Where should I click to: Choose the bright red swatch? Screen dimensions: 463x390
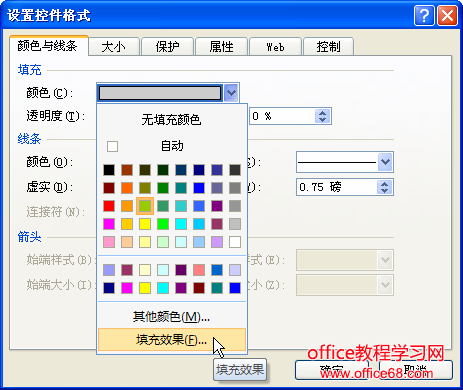coord(109,206)
